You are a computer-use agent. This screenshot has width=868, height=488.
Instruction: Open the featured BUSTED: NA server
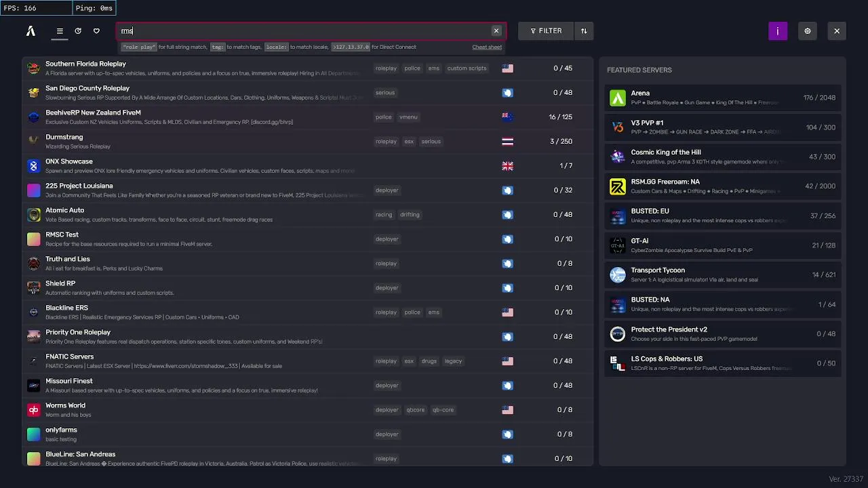coord(723,304)
